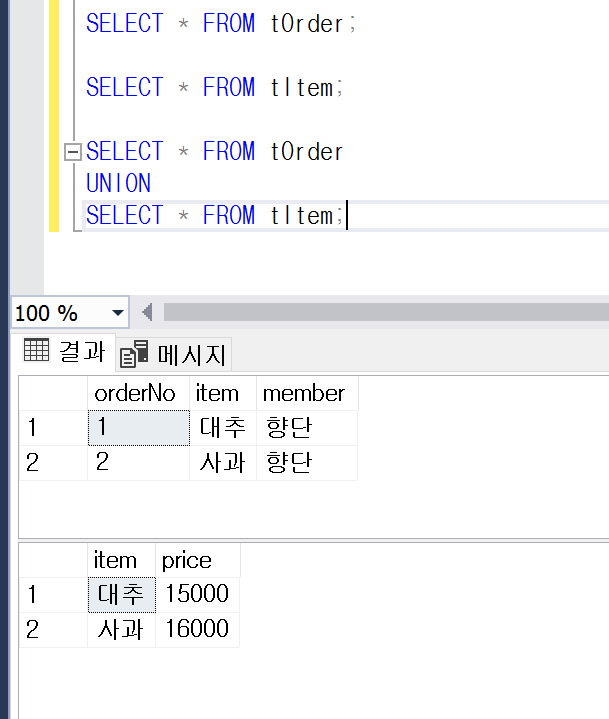609x719 pixels.
Task: Select the orderNo column header
Action: tap(138, 393)
